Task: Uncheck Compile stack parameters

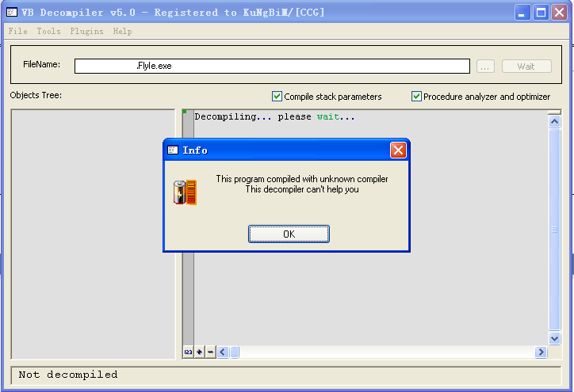Action: [277, 96]
